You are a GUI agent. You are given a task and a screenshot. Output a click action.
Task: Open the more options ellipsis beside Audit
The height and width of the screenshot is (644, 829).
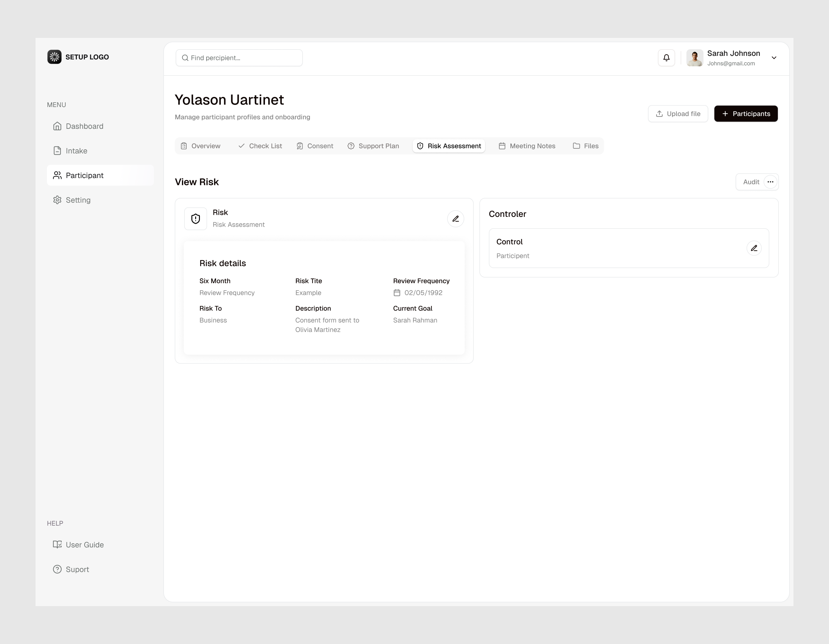[x=771, y=182]
